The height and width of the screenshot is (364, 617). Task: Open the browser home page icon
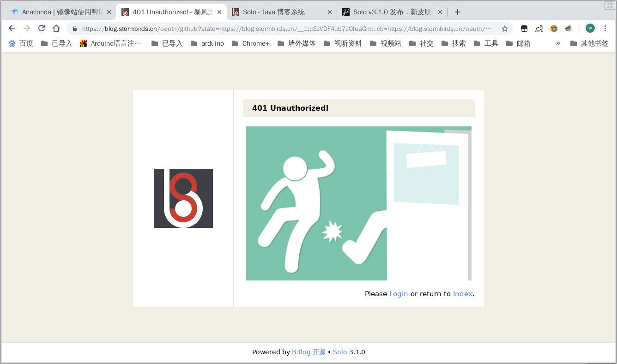(x=56, y=28)
